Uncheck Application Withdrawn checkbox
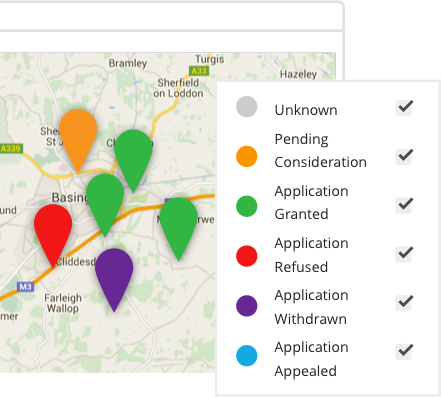The width and height of the screenshot is (441, 397). [x=404, y=302]
